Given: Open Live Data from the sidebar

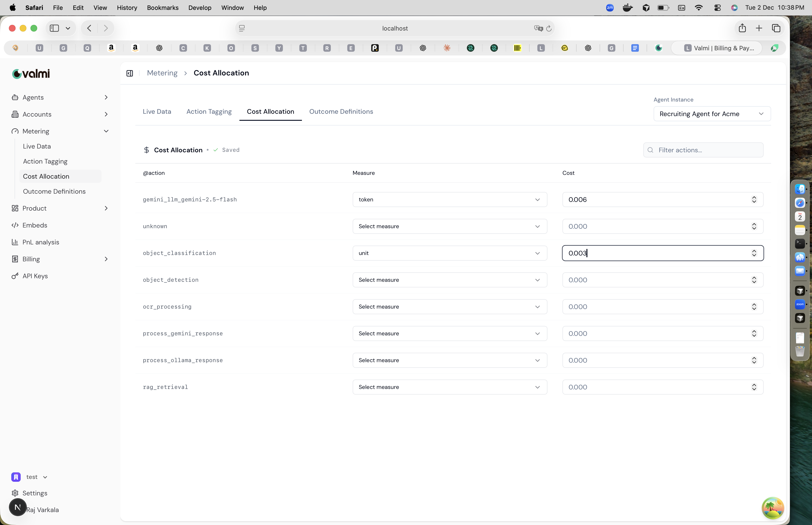Looking at the screenshot, I should pyautogui.click(x=37, y=146).
